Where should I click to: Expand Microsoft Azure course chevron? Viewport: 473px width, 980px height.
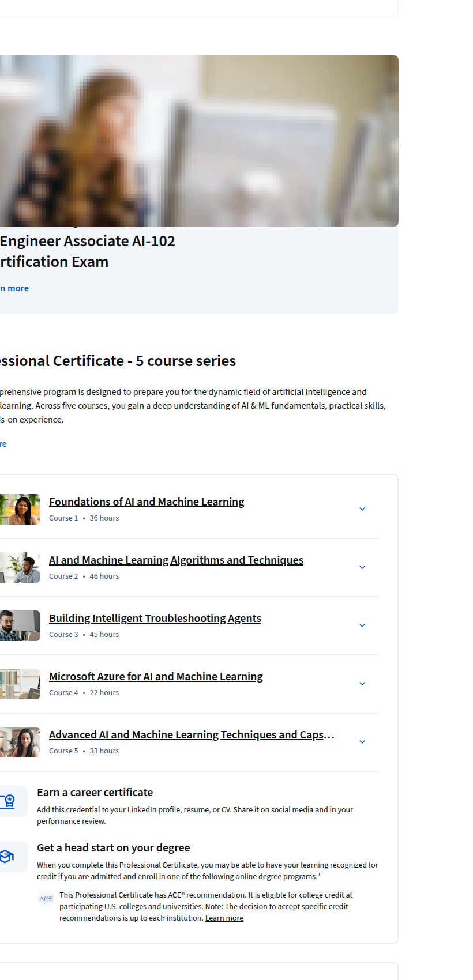[362, 684]
